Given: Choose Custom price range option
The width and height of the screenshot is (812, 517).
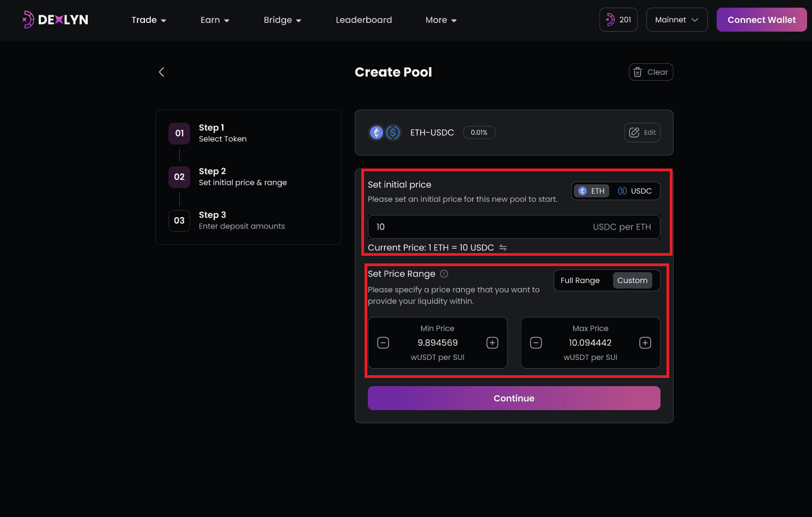Looking at the screenshot, I should pyautogui.click(x=632, y=280).
